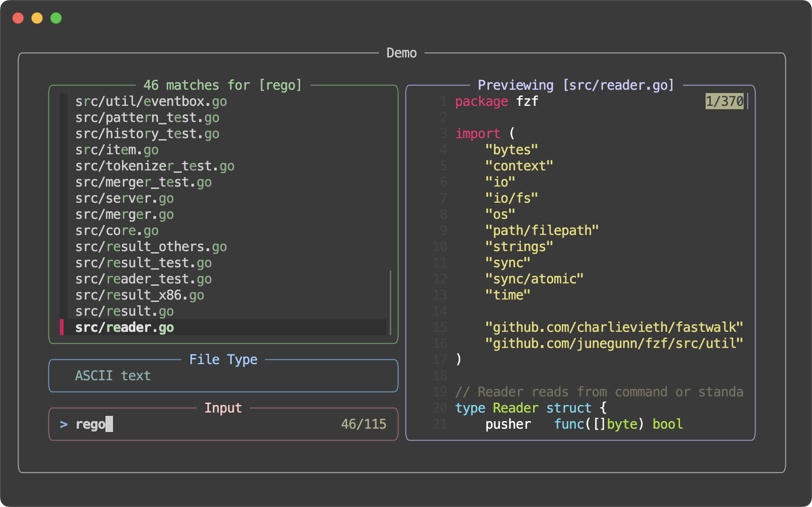Screen dimensions: 812x507
Task: Click the yellow minimize traffic light
Action: [x=37, y=18]
